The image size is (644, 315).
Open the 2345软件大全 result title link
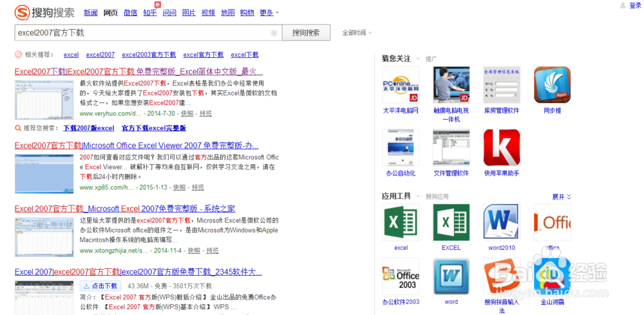click(138, 272)
